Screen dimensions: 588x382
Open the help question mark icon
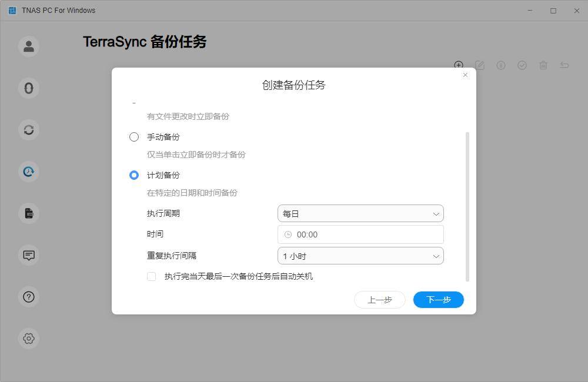(x=29, y=297)
